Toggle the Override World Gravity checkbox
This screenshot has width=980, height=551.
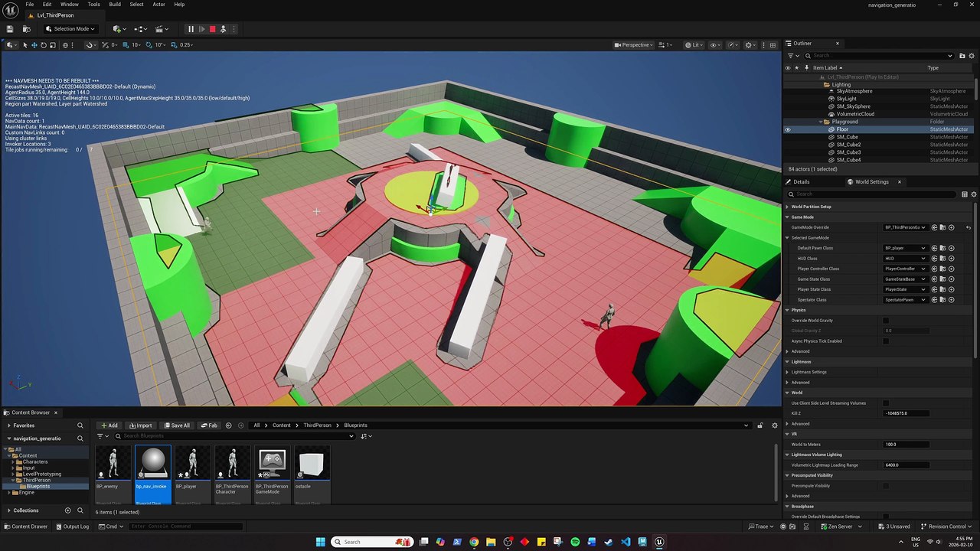[886, 321]
